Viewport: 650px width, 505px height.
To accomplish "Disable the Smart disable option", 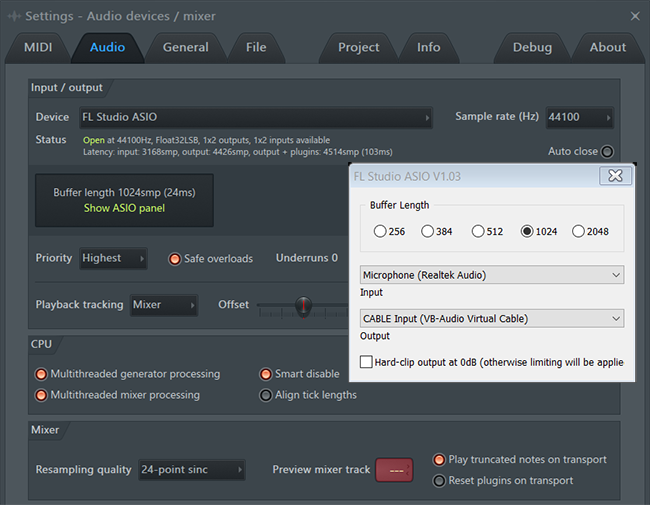I will [x=266, y=374].
